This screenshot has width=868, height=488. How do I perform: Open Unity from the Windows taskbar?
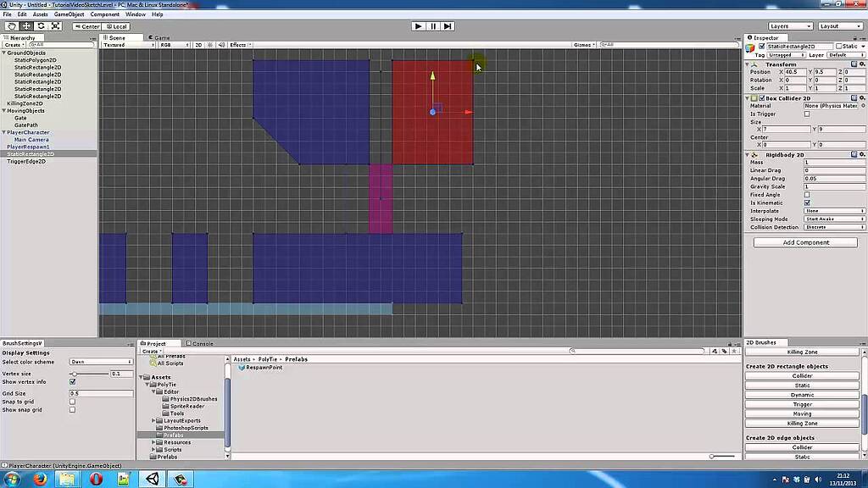point(153,479)
